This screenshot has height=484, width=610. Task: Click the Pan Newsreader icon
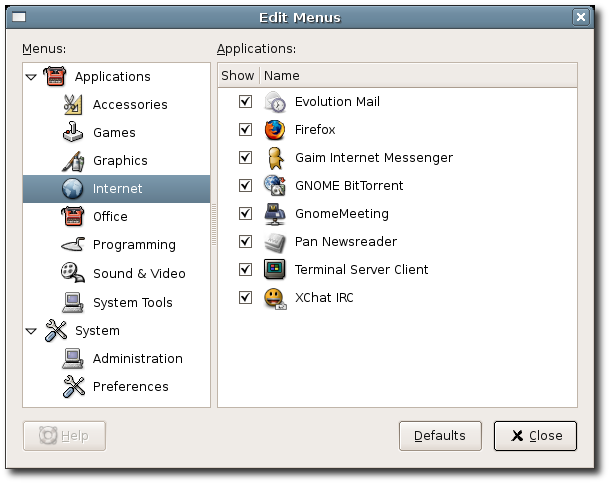[275, 242]
